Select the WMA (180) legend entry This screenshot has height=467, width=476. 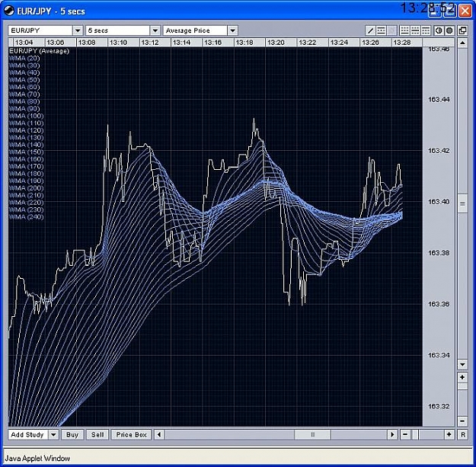pos(26,174)
